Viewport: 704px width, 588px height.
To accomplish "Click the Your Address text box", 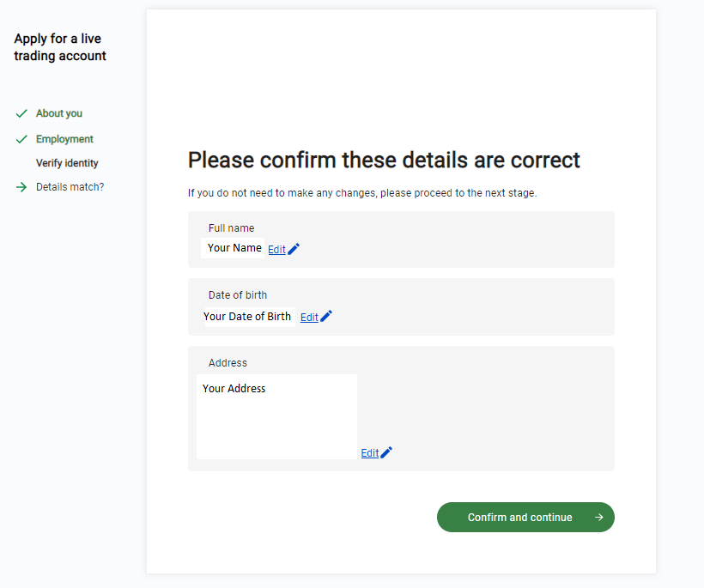I will [x=276, y=416].
